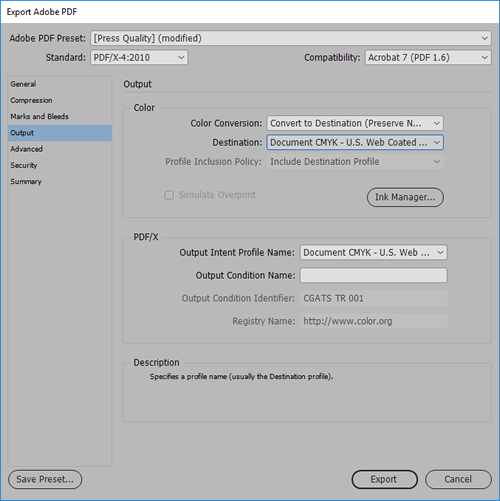Click the Export button

click(384, 479)
